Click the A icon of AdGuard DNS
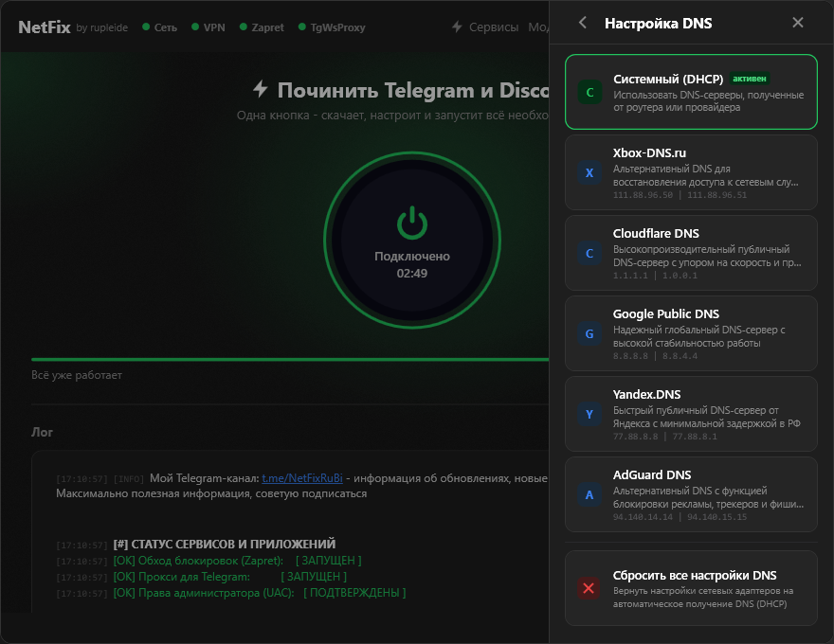Viewport: 834px width, 644px height. [x=589, y=494]
